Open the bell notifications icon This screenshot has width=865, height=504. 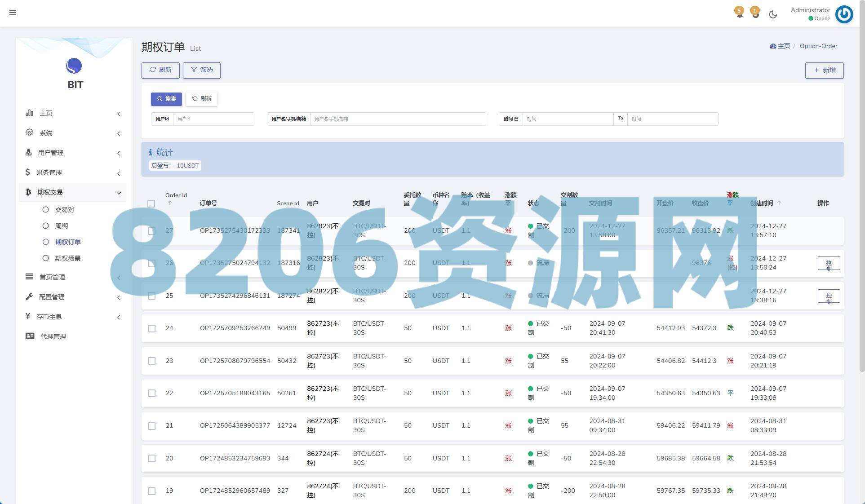[x=739, y=13]
